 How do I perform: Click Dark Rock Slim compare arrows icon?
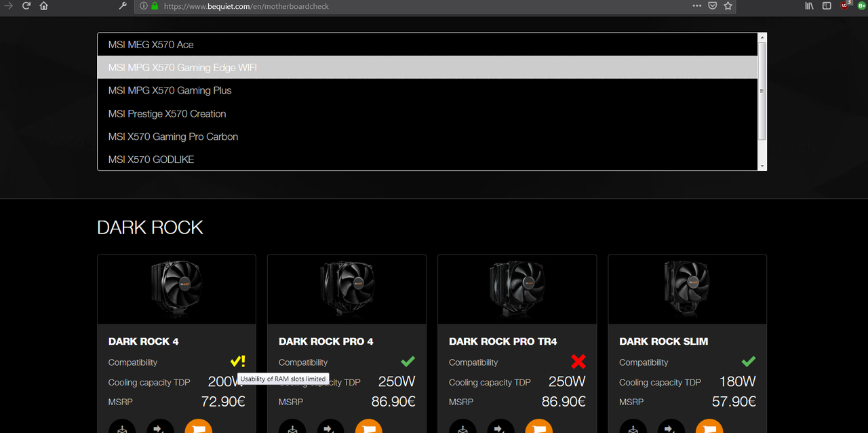[671, 428]
